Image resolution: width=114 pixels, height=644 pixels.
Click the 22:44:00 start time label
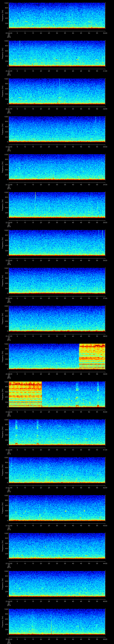(9, 601)
